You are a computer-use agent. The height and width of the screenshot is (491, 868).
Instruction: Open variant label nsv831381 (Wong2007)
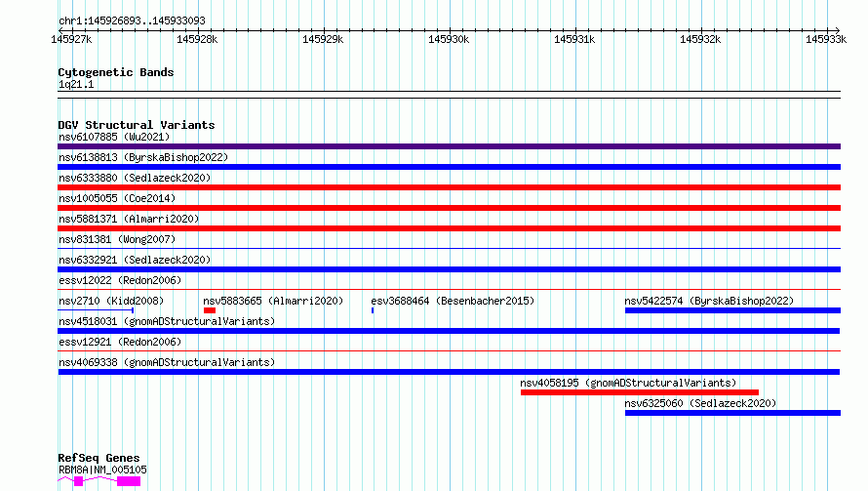[x=117, y=239]
